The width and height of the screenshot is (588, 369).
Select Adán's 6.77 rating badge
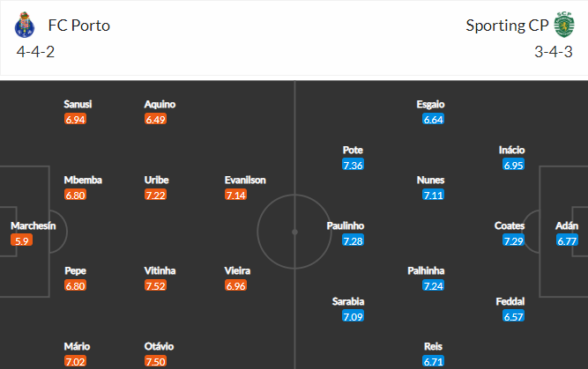point(567,240)
